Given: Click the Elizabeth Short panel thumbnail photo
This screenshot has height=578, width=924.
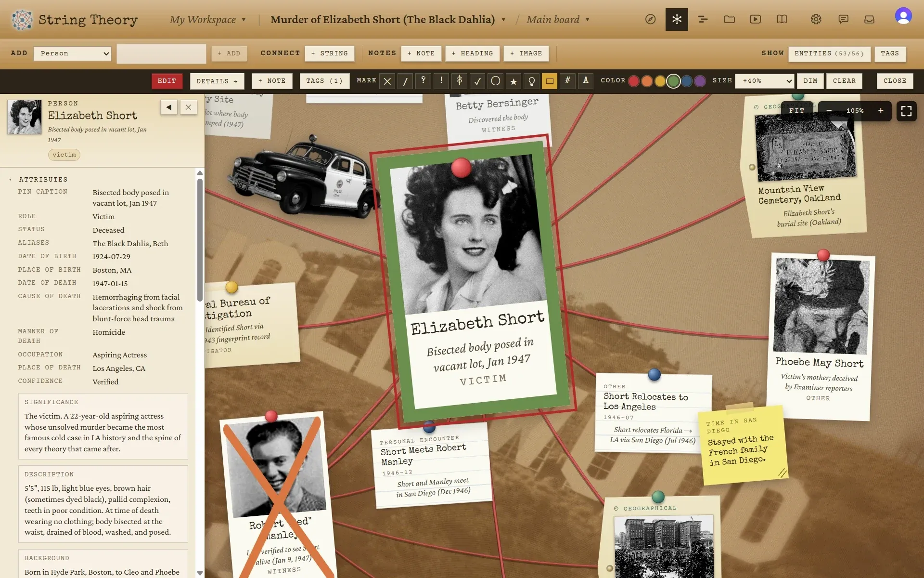Looking at the screenshot, I should pos(25,117).
